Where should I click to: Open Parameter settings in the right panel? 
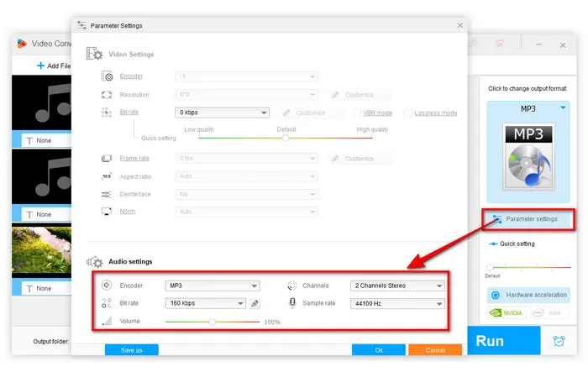(x=530, y=219)
